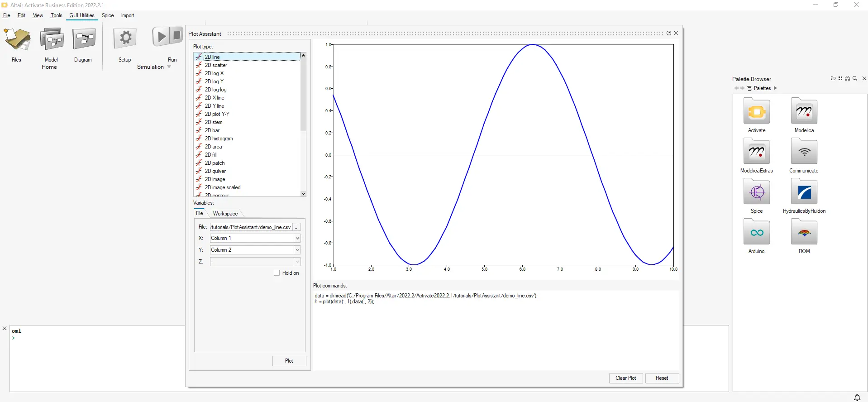This screenshot has height=402, width=868.
Task: Open the Import menu
Action: 128,15
